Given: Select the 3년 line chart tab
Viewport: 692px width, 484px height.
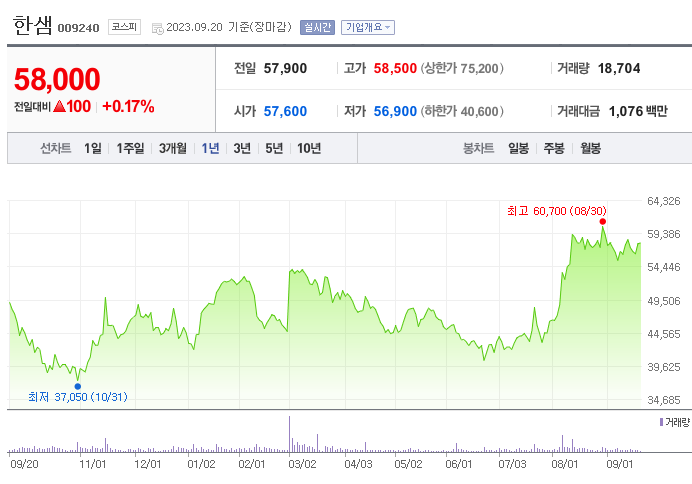Looking at the screenshot, I should tap(242, 148).
